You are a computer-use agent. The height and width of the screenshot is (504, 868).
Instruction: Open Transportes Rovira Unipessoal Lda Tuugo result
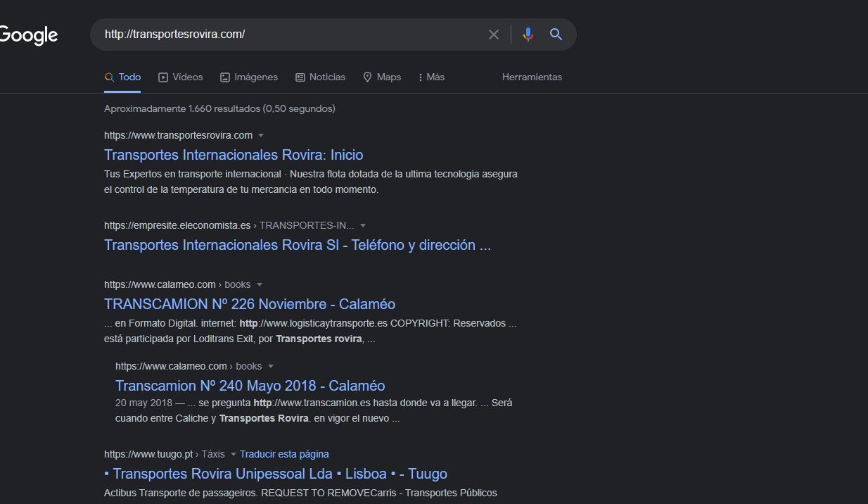coord(276,474)
